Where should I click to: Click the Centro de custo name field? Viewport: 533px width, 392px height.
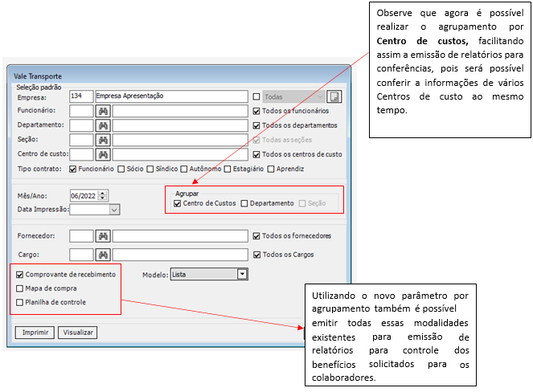point(180,154)
